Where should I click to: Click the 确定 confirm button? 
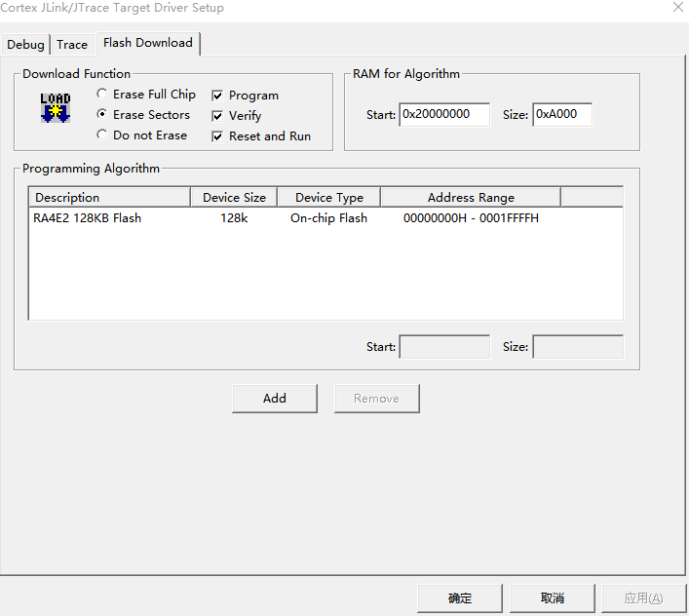coord(460,598)
